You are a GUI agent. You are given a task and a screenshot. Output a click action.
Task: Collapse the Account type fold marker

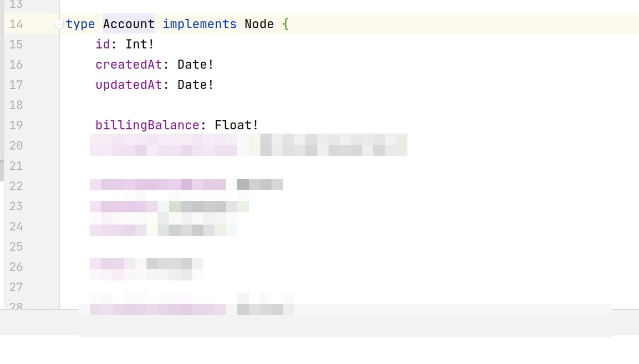[x=59, y=24]
